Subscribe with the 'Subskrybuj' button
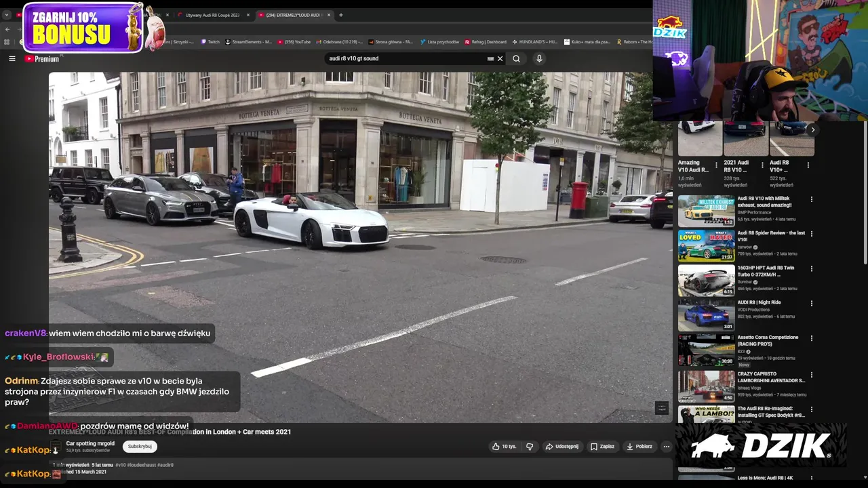Viewport: 868px width, 488px height. (140, 447)
